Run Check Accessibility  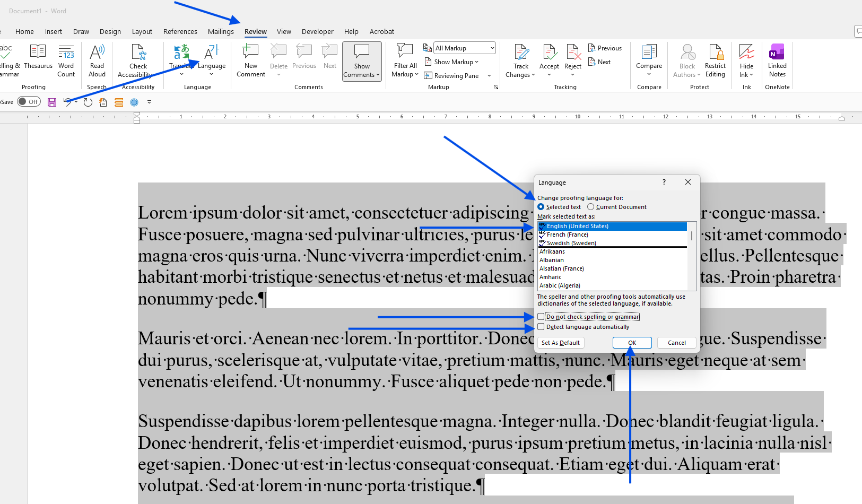[138, 60]
